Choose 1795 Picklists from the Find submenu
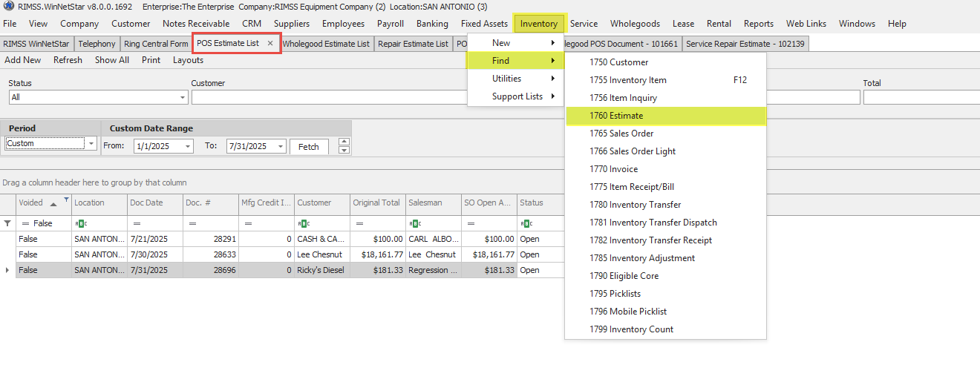This screenshot has width=980, height=385. pyautogui.click(x=666, y=294)
